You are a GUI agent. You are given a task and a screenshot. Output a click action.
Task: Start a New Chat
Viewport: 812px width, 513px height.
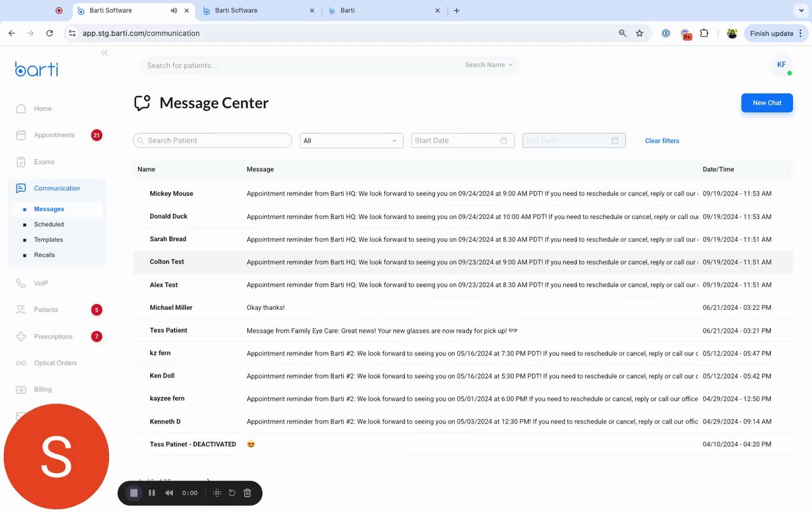tap(767, 103)
